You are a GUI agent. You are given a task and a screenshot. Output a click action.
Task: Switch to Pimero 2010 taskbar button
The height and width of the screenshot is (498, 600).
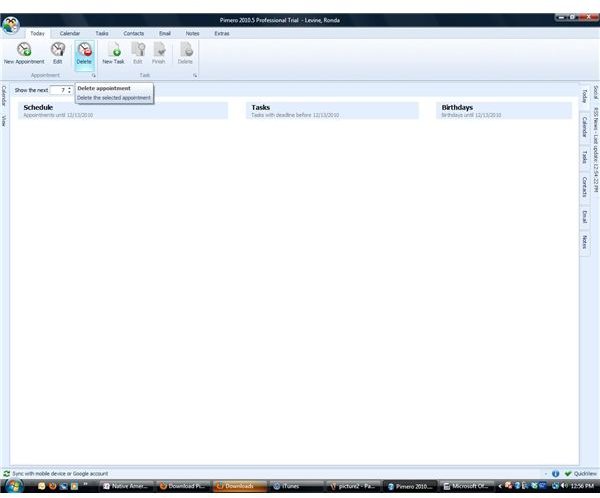point(410,486)
